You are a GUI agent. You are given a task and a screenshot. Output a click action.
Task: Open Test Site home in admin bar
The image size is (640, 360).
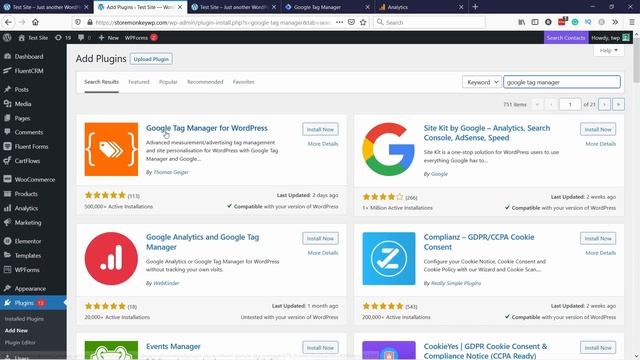point(33,38)
